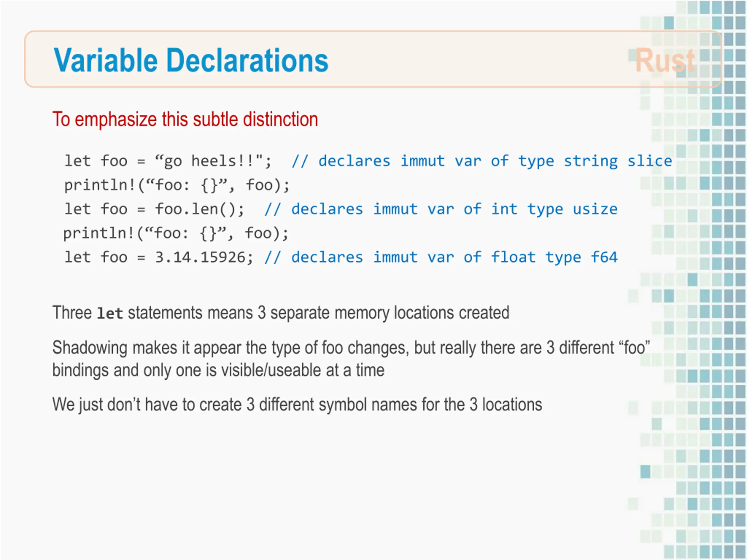Click the second println!("foo: {}", foo); line
This screenshot has width=747, height=560.
[x=176, y=234]
